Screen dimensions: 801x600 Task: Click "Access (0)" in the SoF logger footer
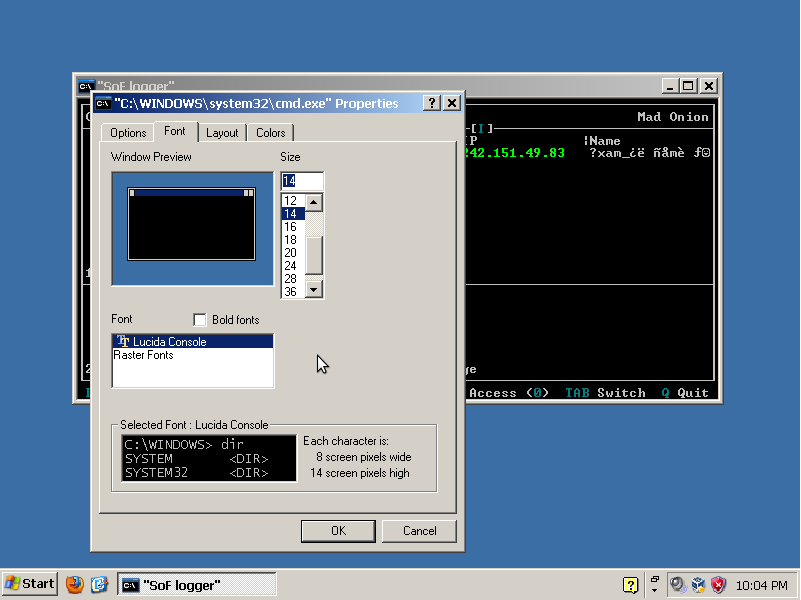pyautogui.click(x=509, y=393)
